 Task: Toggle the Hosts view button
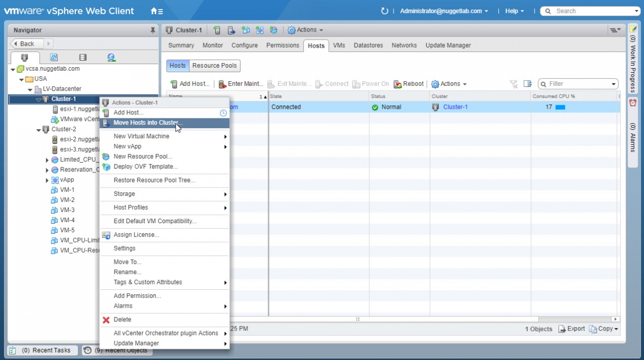click(178, 66)
